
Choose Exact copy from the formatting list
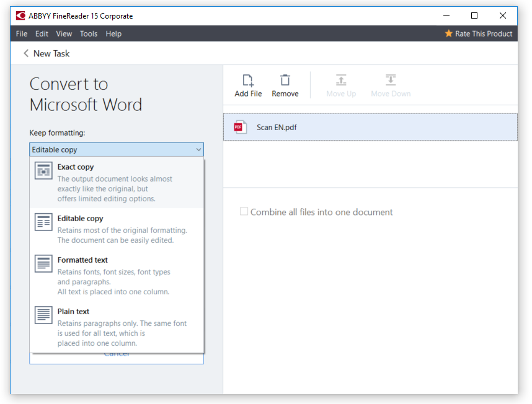[117, 182]
